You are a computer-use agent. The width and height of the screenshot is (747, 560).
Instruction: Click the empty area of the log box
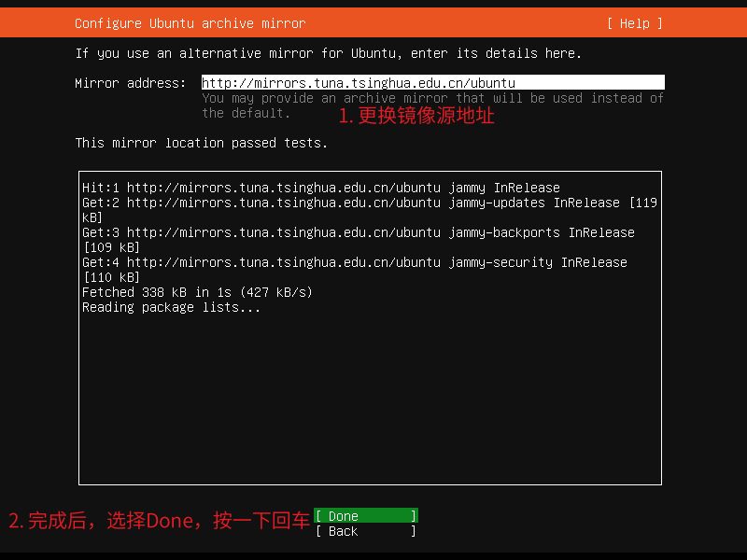click(370, 401)
